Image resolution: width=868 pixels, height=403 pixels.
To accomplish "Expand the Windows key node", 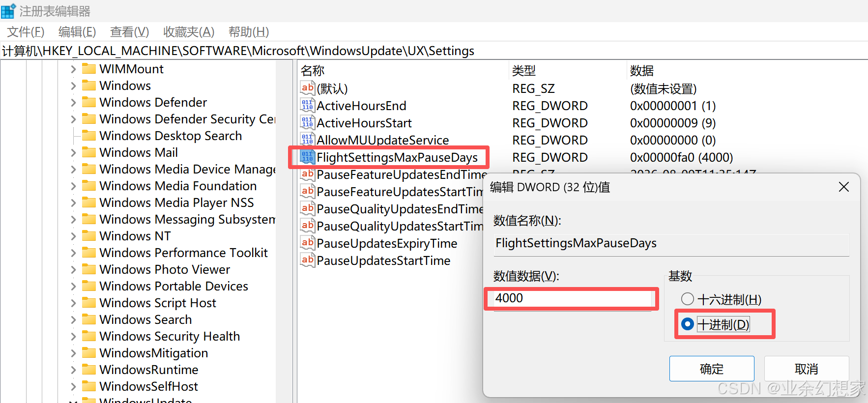I will click(x=73, y=86).
